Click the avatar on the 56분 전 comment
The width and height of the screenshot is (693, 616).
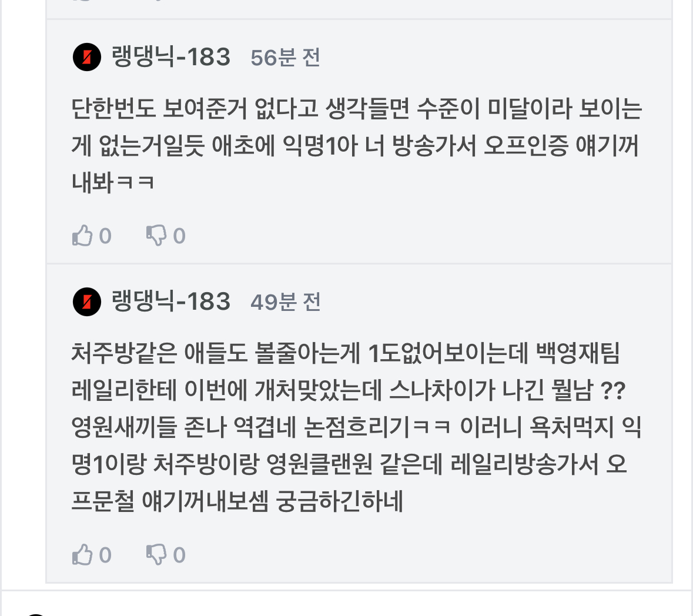pyautogui.click(x=87, y=57)
